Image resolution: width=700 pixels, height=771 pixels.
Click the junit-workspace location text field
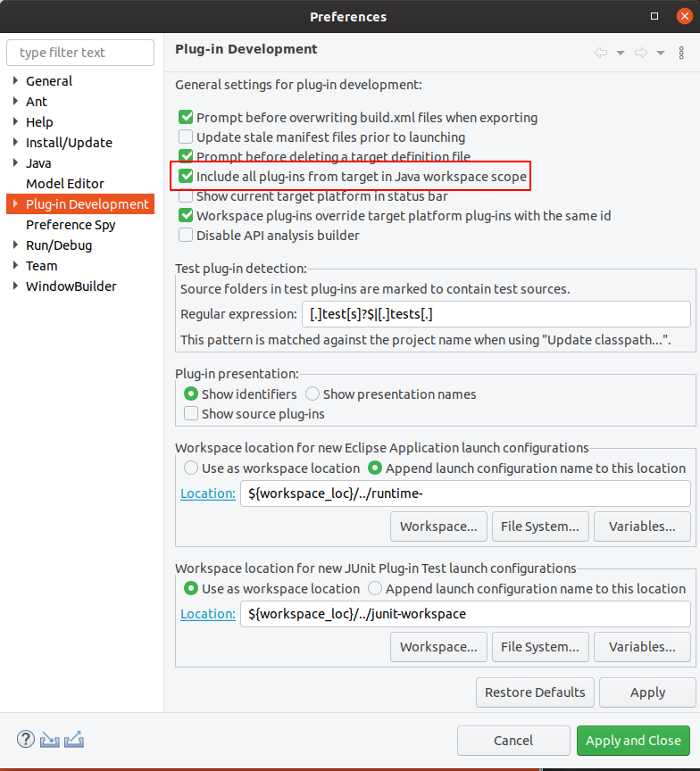point(465,614)
